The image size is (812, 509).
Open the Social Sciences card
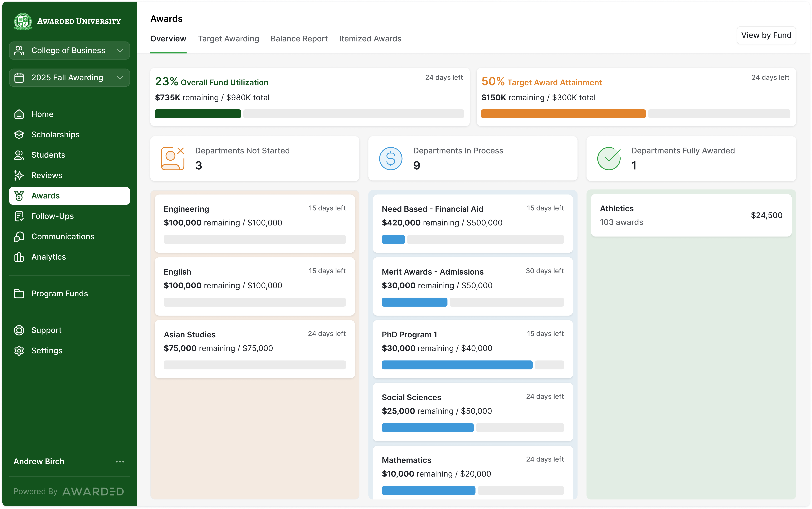coord(473,412)
